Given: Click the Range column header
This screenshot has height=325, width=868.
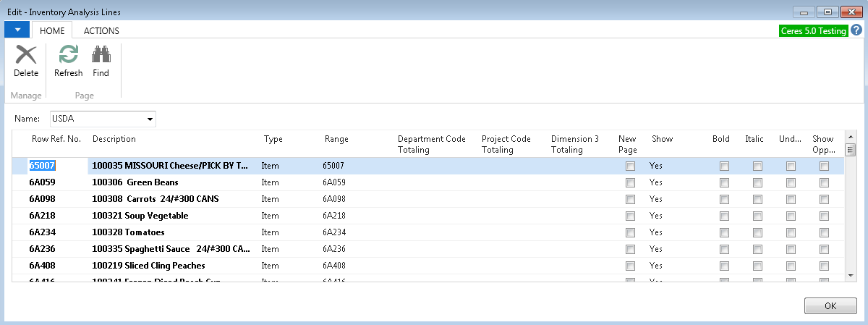Looking at the screenshot, I should [x=336, y=139].
